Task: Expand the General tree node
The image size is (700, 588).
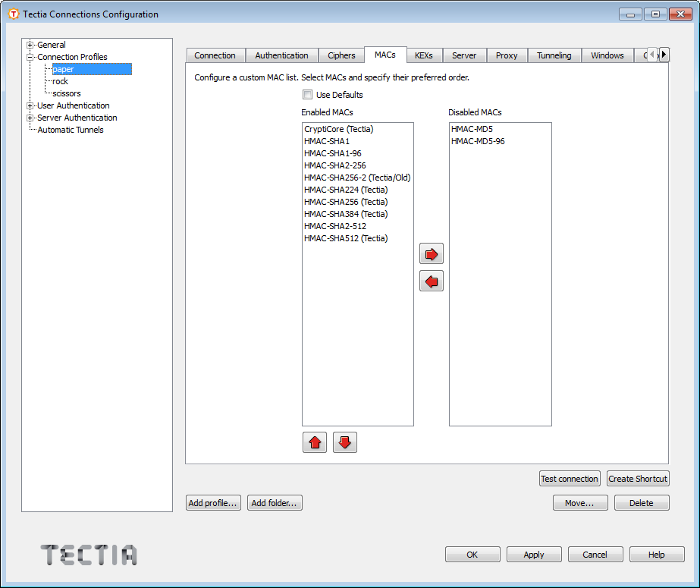Action: [x=30, y=45]
